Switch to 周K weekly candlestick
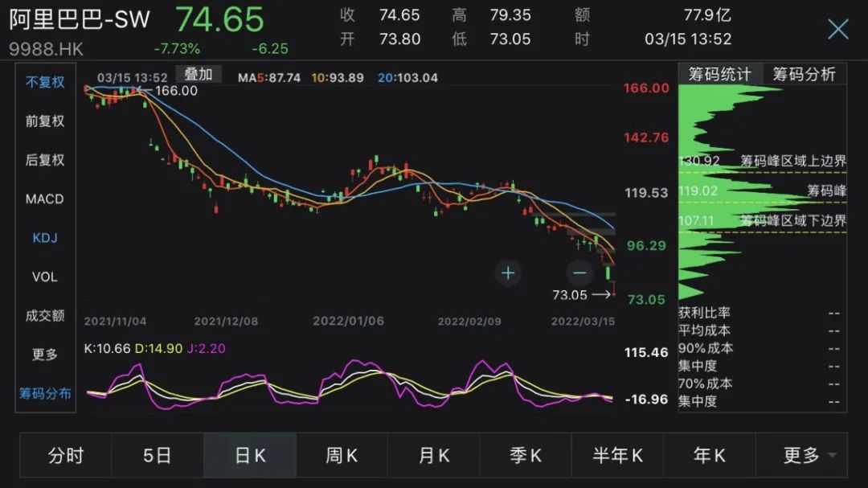The width and height of the screenshot is (868, 488). click(342, 455)
